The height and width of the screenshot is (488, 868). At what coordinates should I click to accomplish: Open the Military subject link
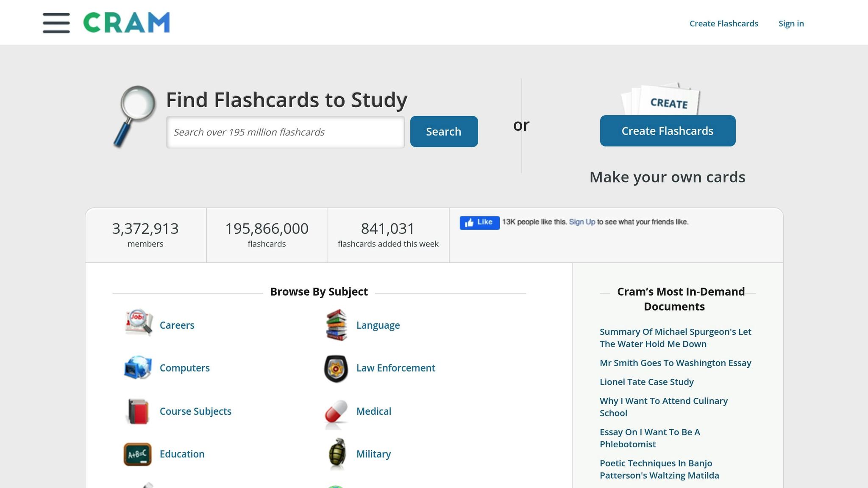click(x=373, y=454)
